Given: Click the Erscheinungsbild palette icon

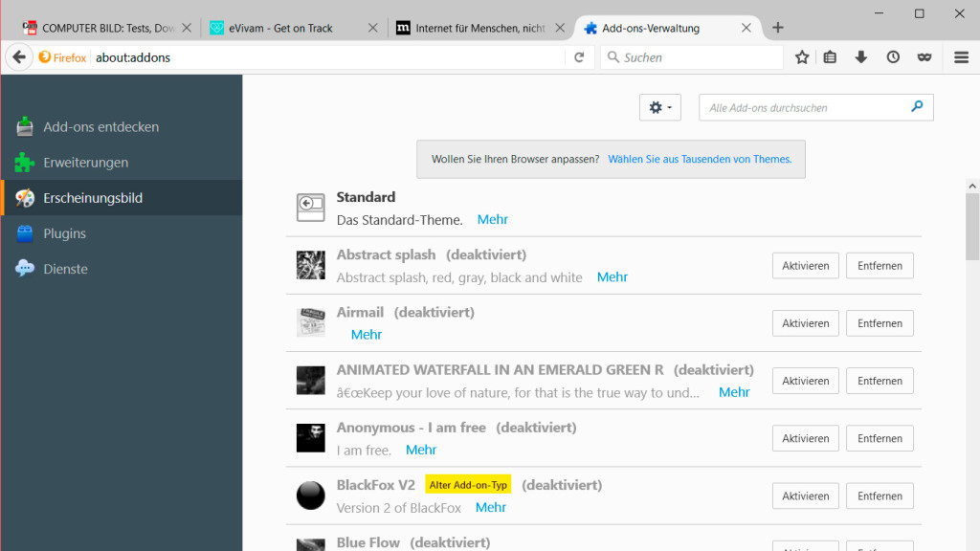Looking at the screenshot, I should [x=25, y=198].
